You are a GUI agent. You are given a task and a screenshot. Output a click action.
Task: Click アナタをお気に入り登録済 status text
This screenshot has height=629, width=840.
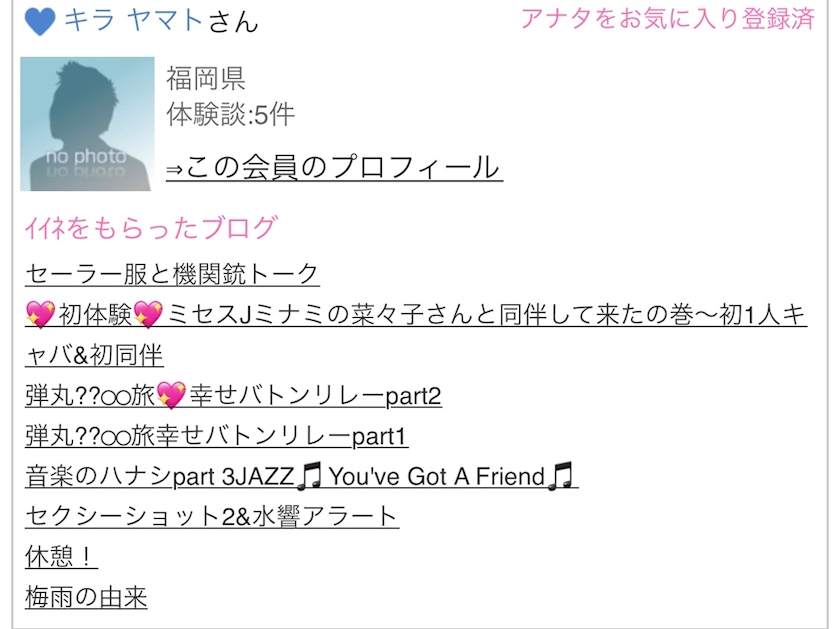(668, 18)
